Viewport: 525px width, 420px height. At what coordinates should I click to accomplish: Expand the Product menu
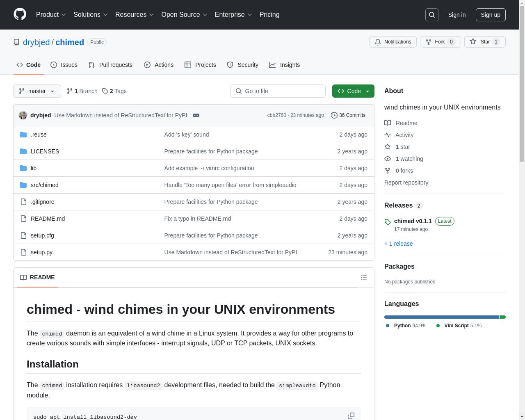click(51, 15)
